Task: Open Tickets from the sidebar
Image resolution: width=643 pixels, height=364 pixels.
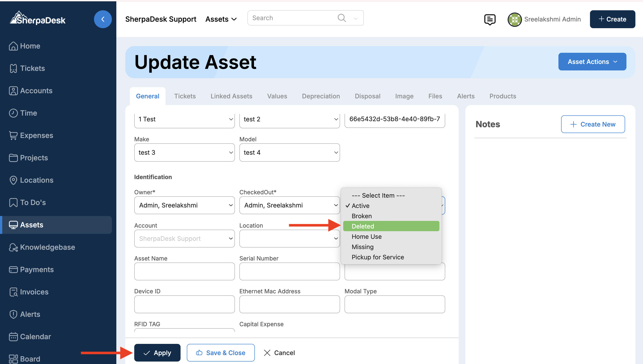Action: point(32,68)
